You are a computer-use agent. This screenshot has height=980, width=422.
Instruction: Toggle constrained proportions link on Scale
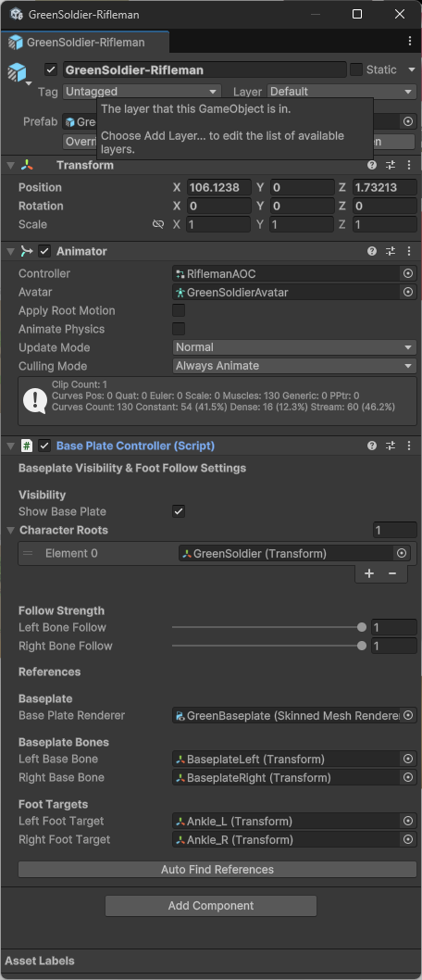coord(158,224)
